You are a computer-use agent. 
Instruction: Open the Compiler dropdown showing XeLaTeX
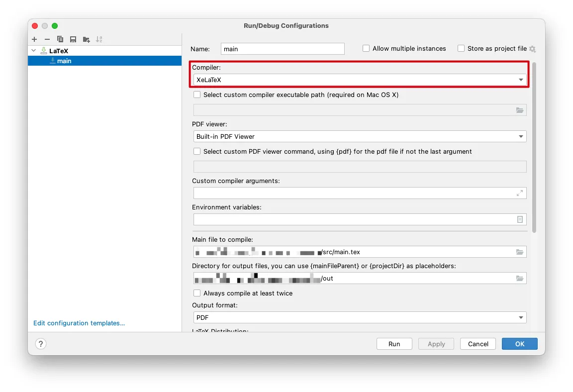[360, 80]
